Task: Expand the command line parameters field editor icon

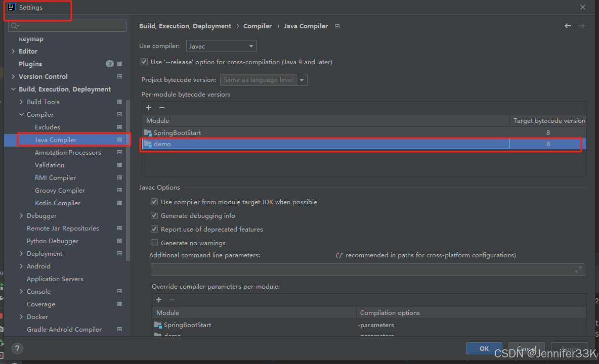Action: point(579,269)
